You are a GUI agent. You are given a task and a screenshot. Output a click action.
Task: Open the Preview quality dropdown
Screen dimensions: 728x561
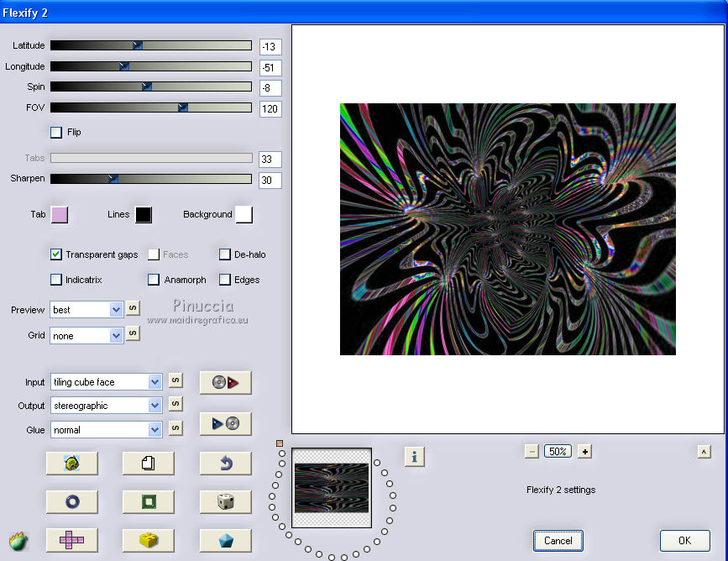[86, 310]
